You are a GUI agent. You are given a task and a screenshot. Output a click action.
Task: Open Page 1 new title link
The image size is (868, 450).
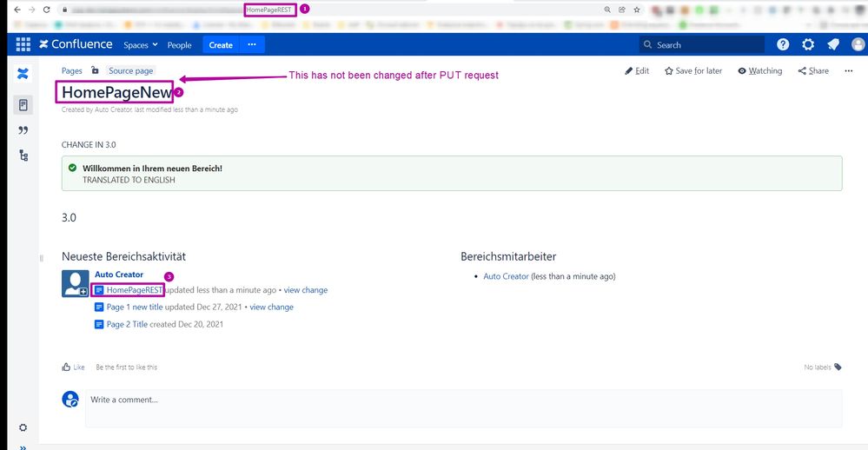(135, 308)
